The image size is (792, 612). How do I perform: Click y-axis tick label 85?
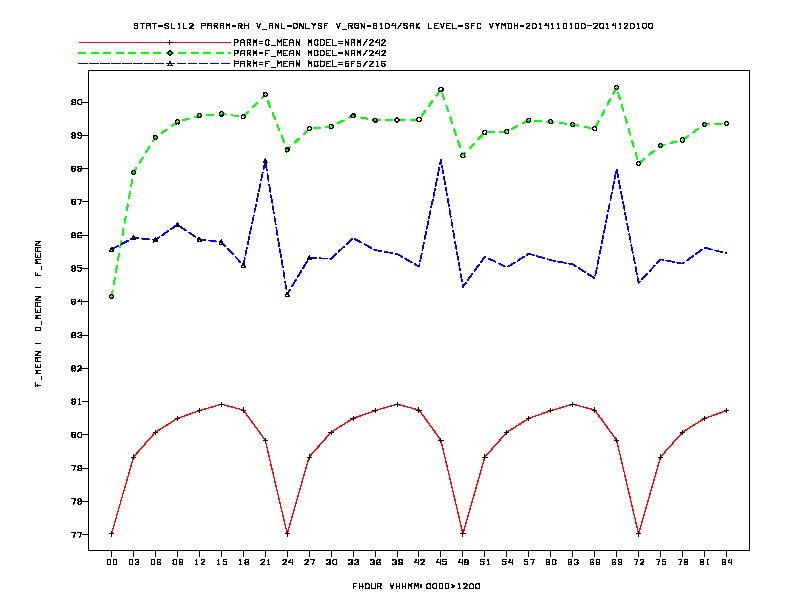76,269
